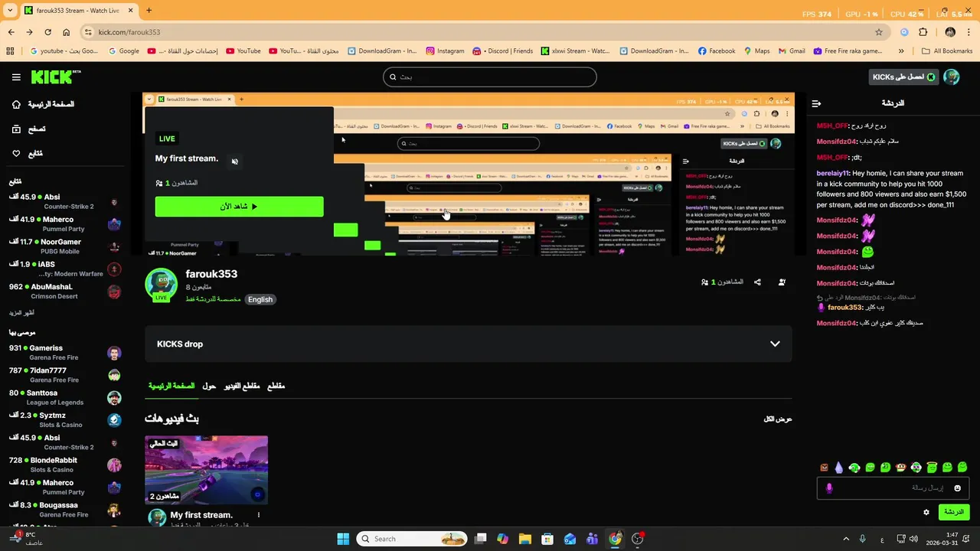Bookmark this page with star icon
Screen dimensions: 980x551
click(x=878, y=32)
